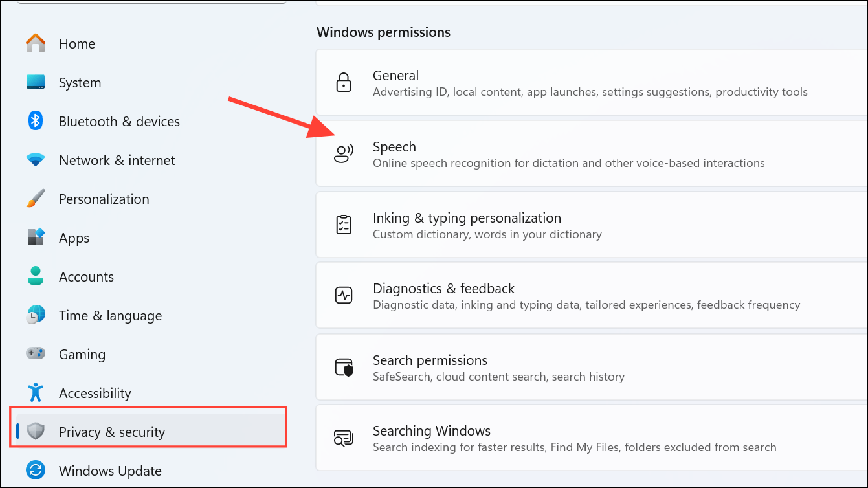Open Windows Update section
Viewport: 868px width, 488px height.
click(110, 471)
